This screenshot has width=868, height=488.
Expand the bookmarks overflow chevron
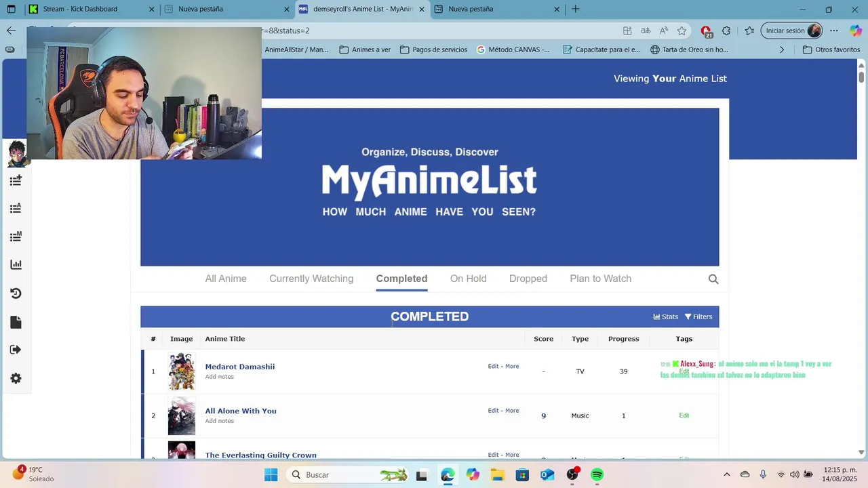pos(782,49)
